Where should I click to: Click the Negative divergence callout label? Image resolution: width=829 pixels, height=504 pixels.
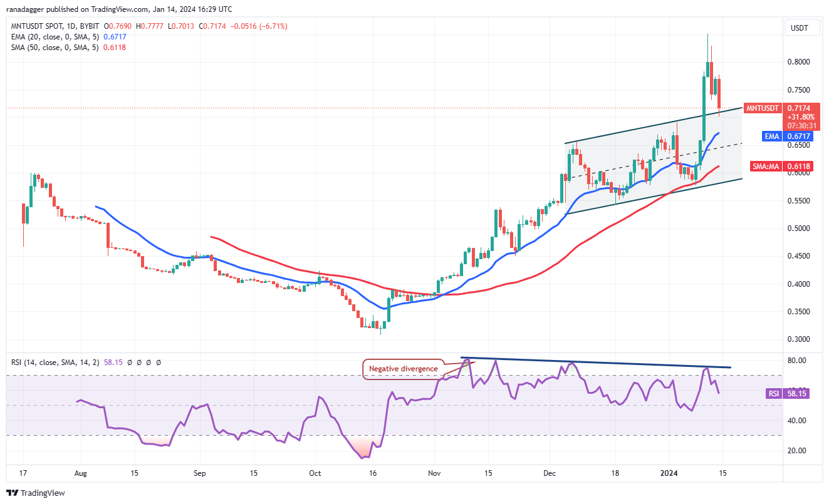point(404,369)
